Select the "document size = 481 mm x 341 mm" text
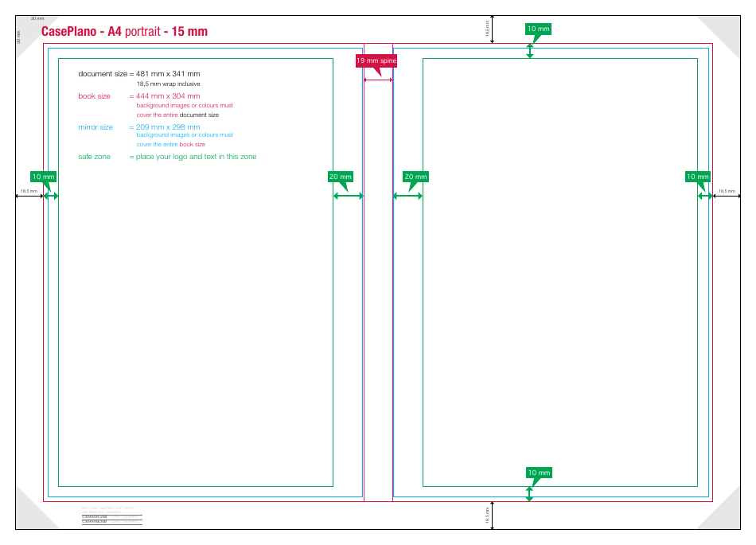 138,74
